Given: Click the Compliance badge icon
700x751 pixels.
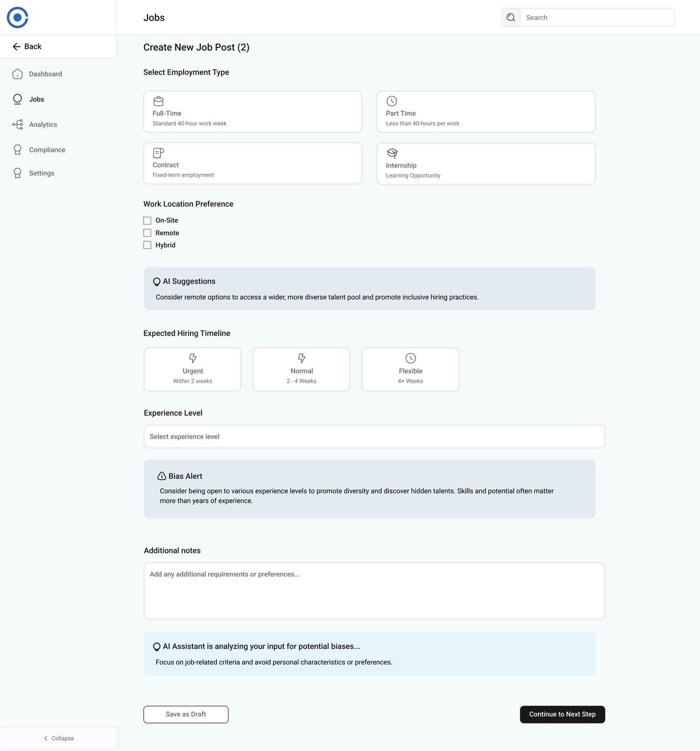Looking at the screenshot, I should (x=17, y=150).
